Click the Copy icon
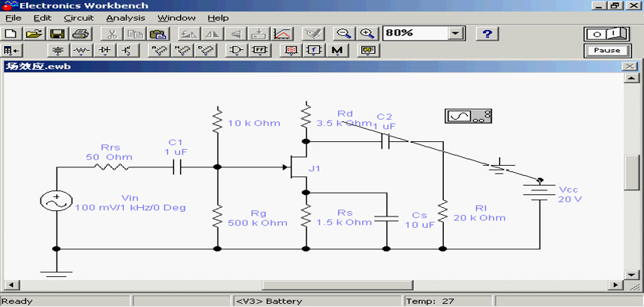Viewport: 644px width, 307px height. [x=133, y=34]
